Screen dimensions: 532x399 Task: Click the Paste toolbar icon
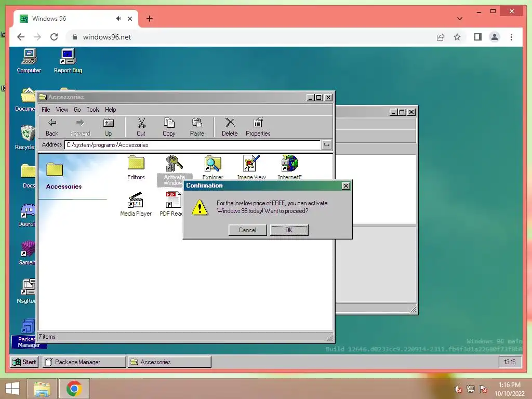(197, 127)
